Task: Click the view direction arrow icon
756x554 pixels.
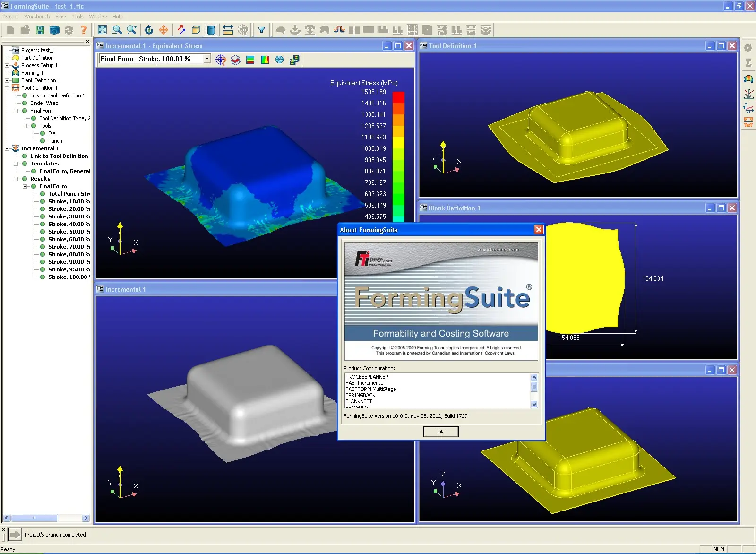Action: (181, 30)
